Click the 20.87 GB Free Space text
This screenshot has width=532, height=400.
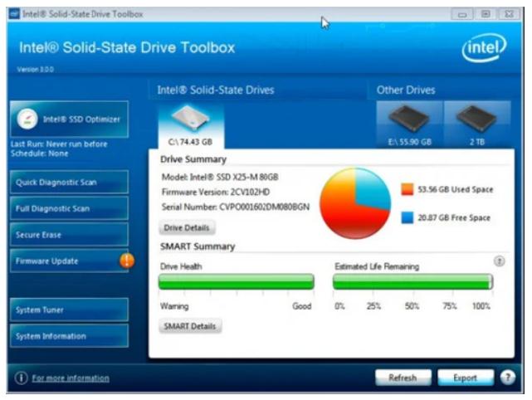(x=454, y=217)
